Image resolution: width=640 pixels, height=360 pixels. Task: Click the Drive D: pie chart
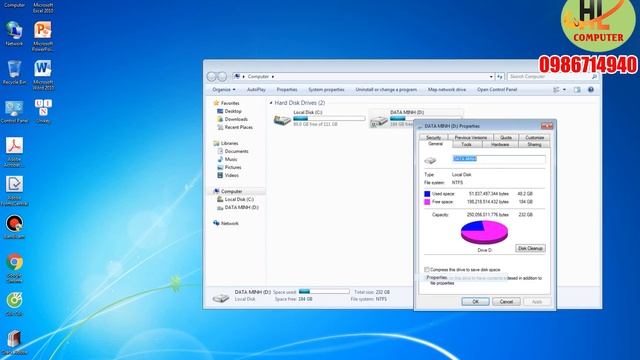point(484,232)
